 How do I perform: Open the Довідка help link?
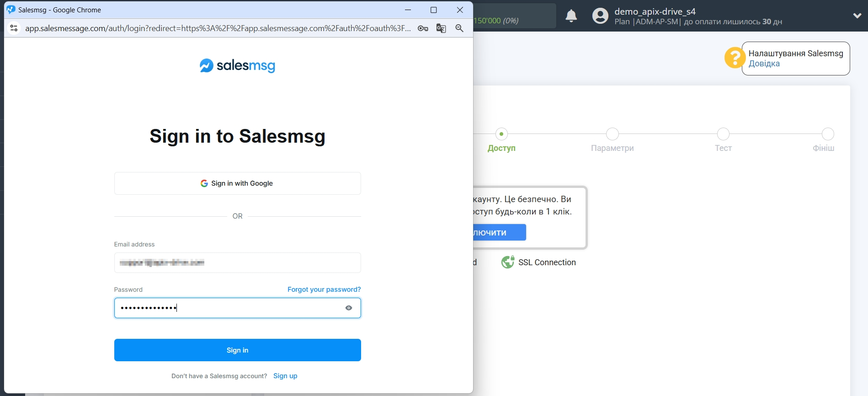(x=764, y=64)
